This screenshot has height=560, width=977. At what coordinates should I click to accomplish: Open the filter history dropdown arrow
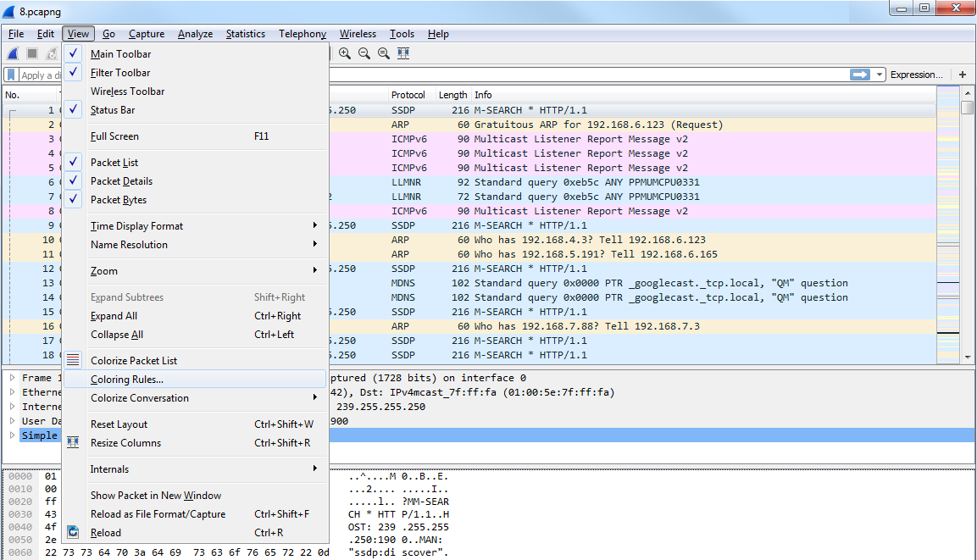[880, 75]
